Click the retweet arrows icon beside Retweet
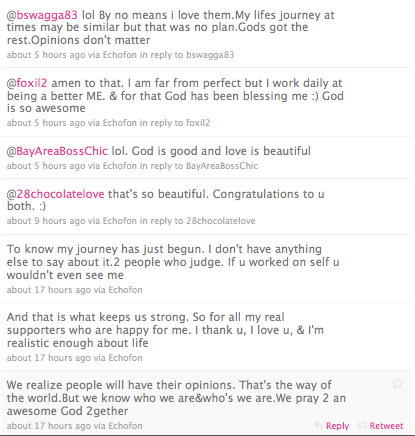Viewport: 415px width, 436px height. (x=362, y=426)
